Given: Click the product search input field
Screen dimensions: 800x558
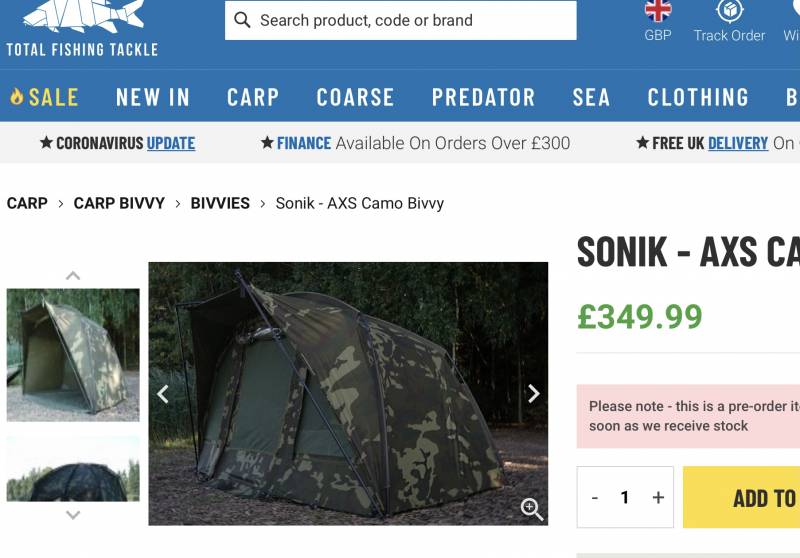Looking at the screenshot, I should (410, 20).
